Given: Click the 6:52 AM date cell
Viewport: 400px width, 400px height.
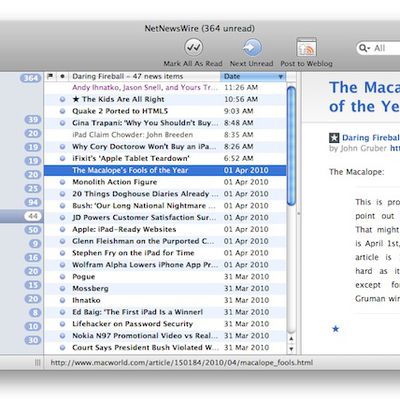Looking at the screenshot, I should [239, 159].
